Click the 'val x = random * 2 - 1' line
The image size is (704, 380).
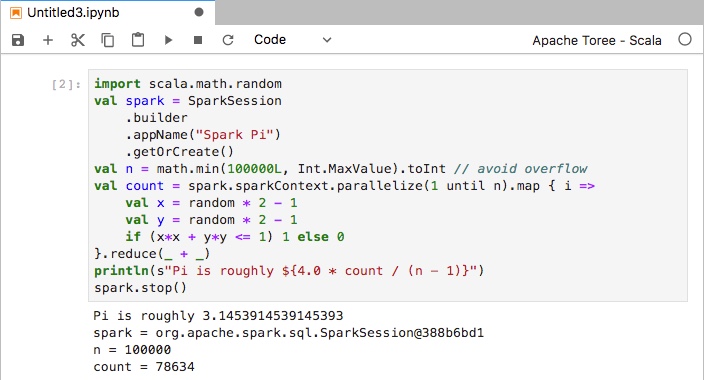point(211,203)
